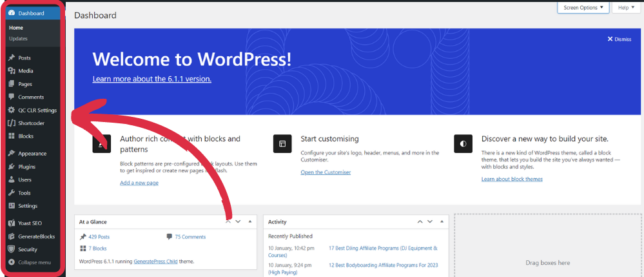Collapse the At a Glance panel
The image size is (644, 277).
249,221
